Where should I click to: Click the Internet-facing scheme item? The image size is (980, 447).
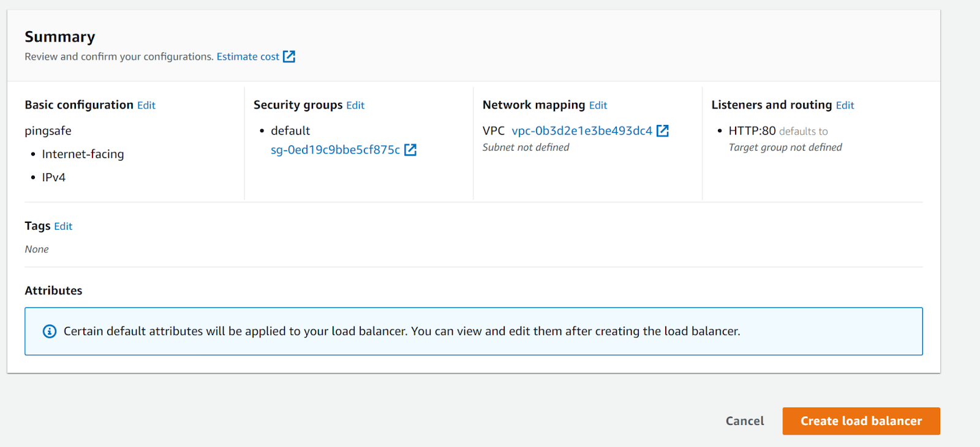pyautogui.click(x=83, y=154)
